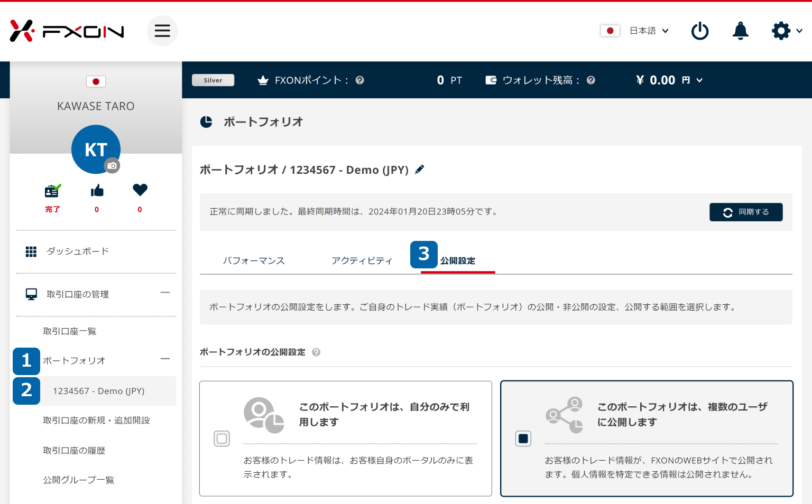Click the thumbs up likes icon
The image size is (812, 504).
(x=97, y=190)
